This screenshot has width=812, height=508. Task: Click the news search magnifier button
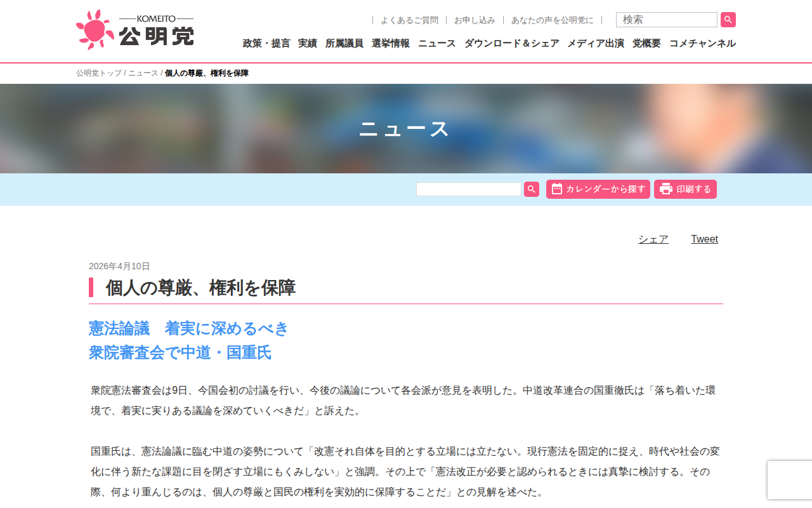tap(532, 189)
